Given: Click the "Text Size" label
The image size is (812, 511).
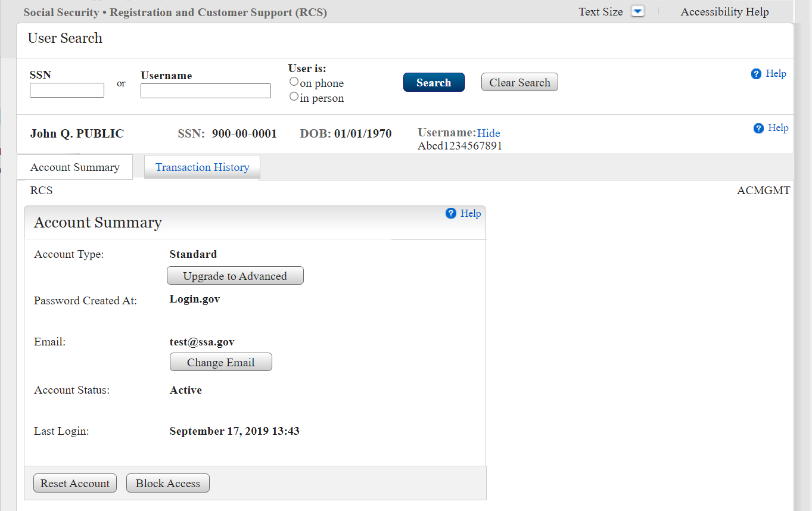Looking at the screenshot, I should tap(601, 12).
